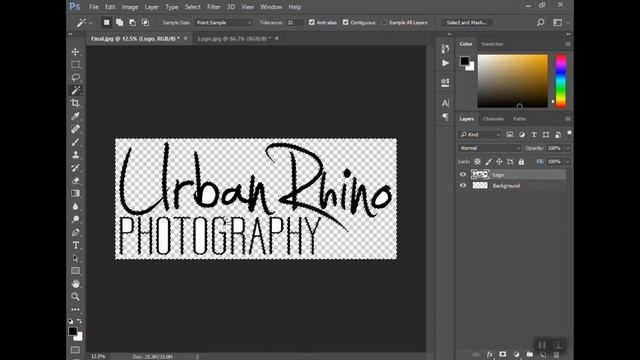
Task: Select the Horizontal Type tool
Action: 76,245
